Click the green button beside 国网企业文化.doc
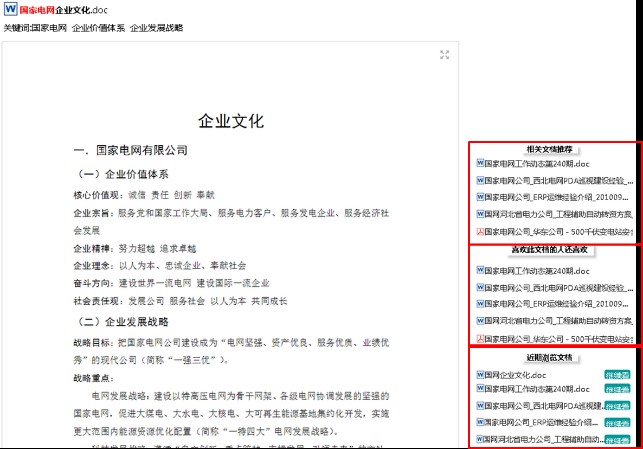 pyautogui.click(x=617, y=375)
